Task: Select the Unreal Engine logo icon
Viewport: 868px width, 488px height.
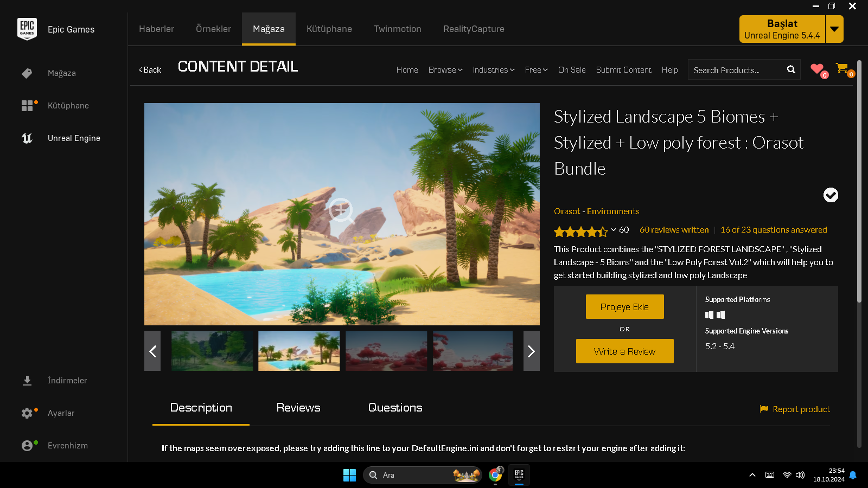Action: (27, 138)
